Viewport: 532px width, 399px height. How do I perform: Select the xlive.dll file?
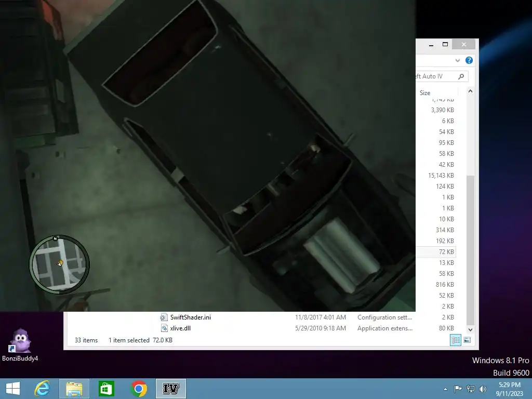tap(180, 328)
